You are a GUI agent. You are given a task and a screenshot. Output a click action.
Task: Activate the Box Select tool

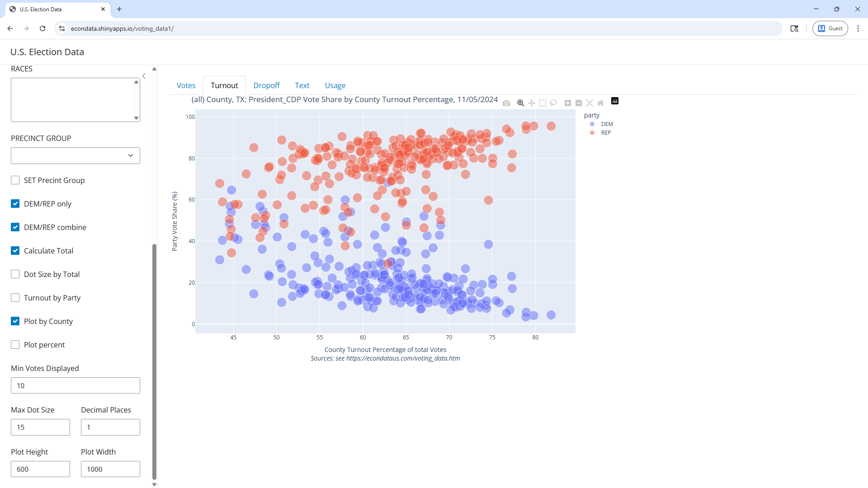[x=542, y=103]
